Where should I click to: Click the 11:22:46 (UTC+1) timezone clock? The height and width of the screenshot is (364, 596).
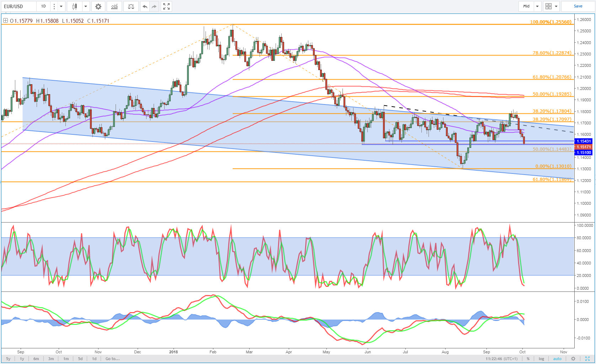502,359
